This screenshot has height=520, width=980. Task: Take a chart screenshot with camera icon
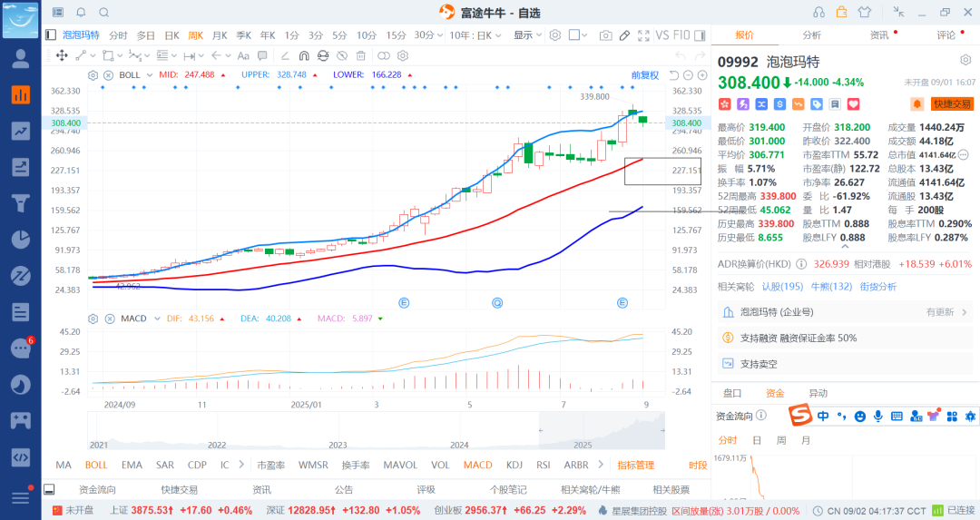pyautogui.click(x=605, y=35)
